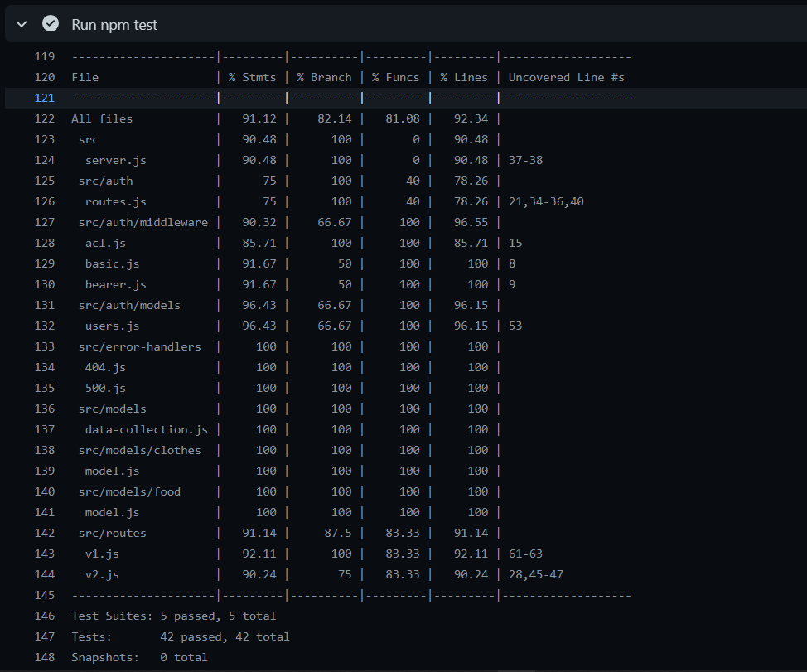Click the '404.js' file name
Viewport: 807px width, 672px height.
105,367
